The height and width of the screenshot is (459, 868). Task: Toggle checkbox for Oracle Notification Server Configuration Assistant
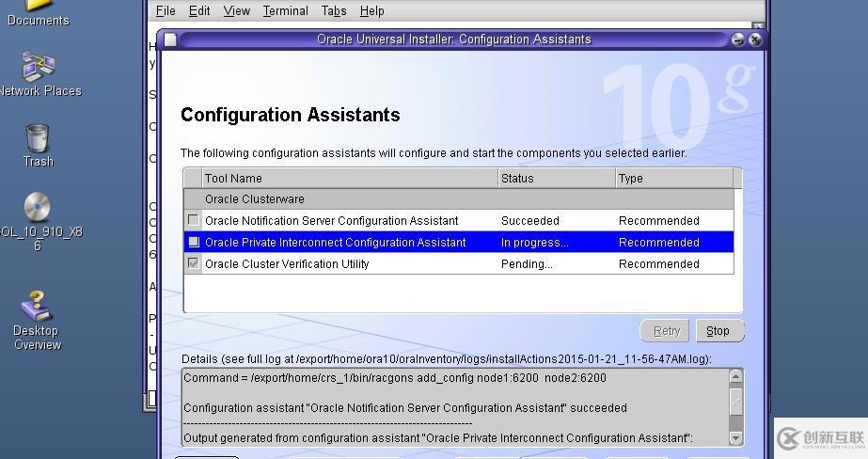[x=193, y=220]
